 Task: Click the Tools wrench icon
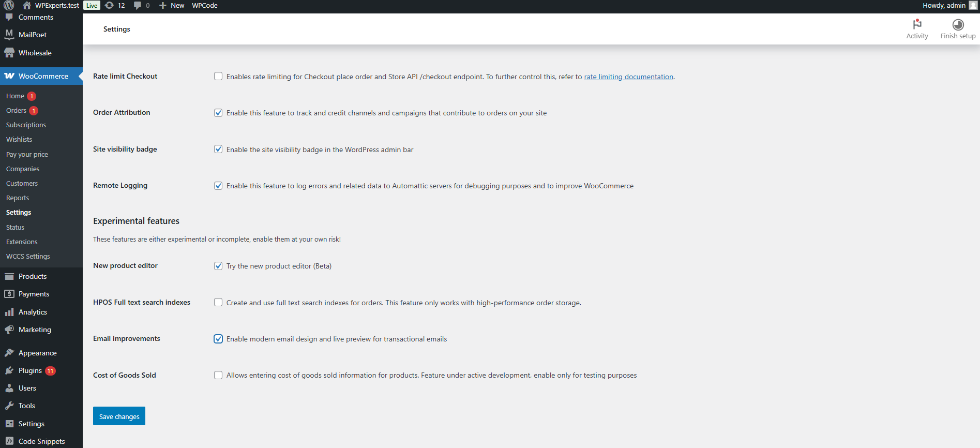(9, 406)
